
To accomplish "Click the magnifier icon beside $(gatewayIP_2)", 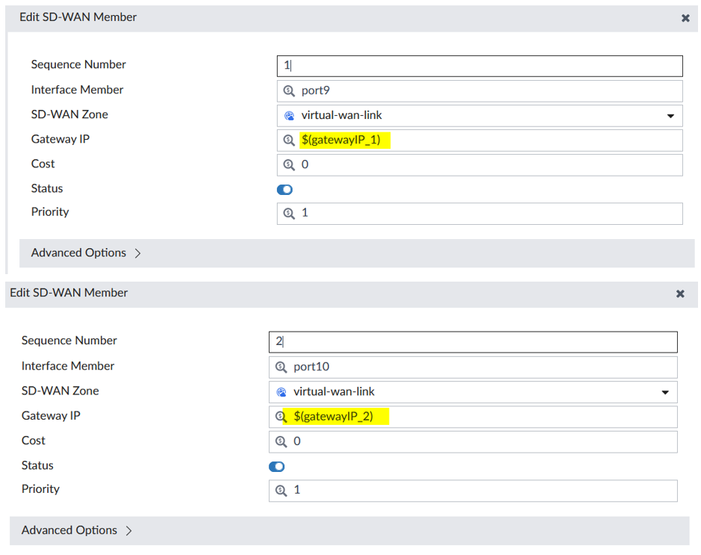I will click(282, 416).
